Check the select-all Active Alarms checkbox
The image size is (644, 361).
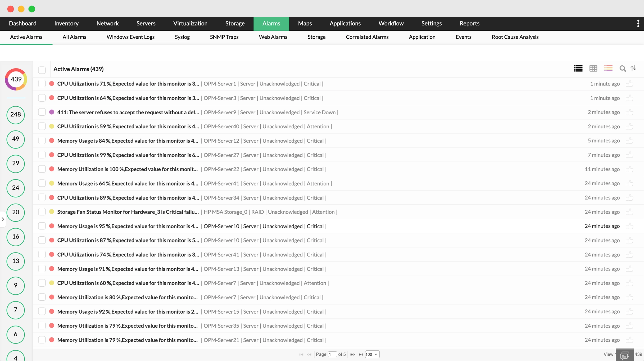pos(42,70)
